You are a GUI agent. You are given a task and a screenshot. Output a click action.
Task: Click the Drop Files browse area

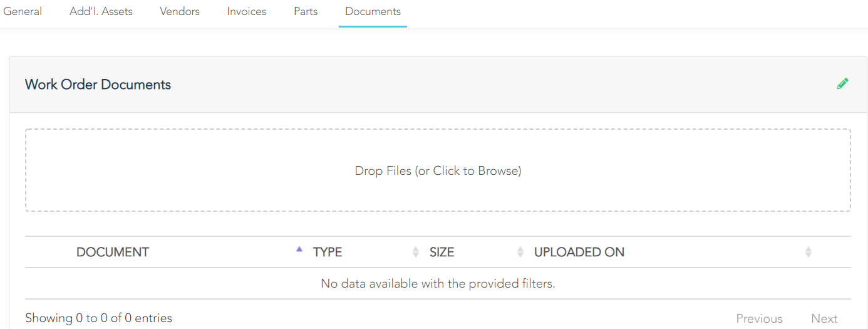point(438,170)
